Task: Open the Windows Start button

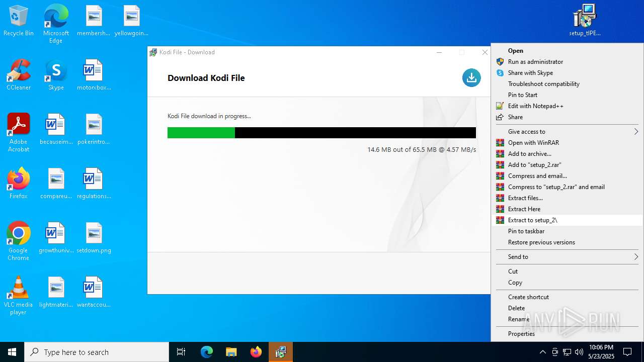Action: click(x=12, y=352)
